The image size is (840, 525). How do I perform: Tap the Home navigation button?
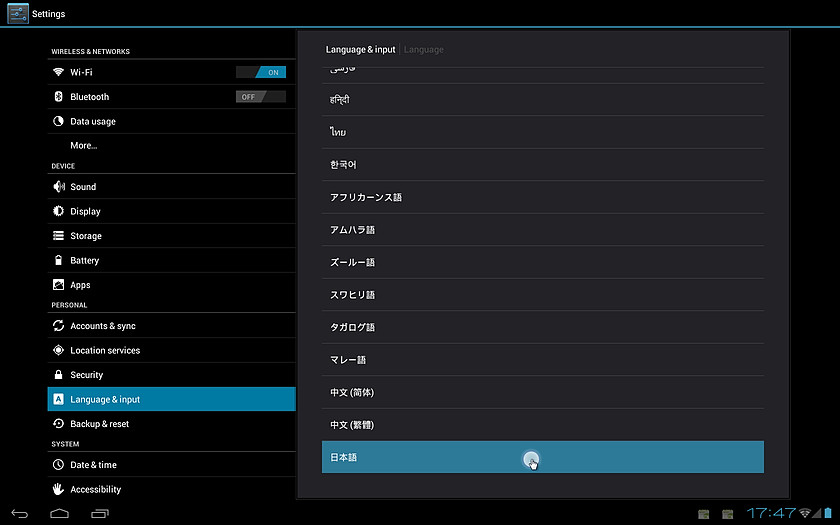point(59,513)
